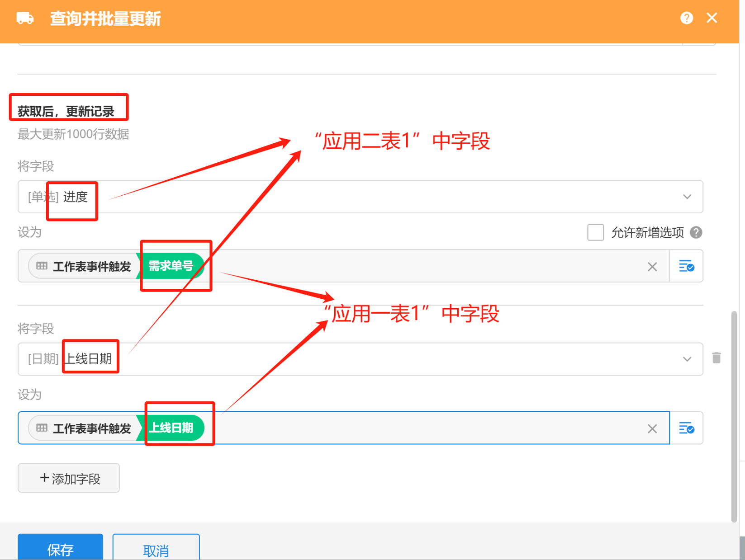
Task: Open node field picker for 进度 value
Action: [x=686, y=266]
